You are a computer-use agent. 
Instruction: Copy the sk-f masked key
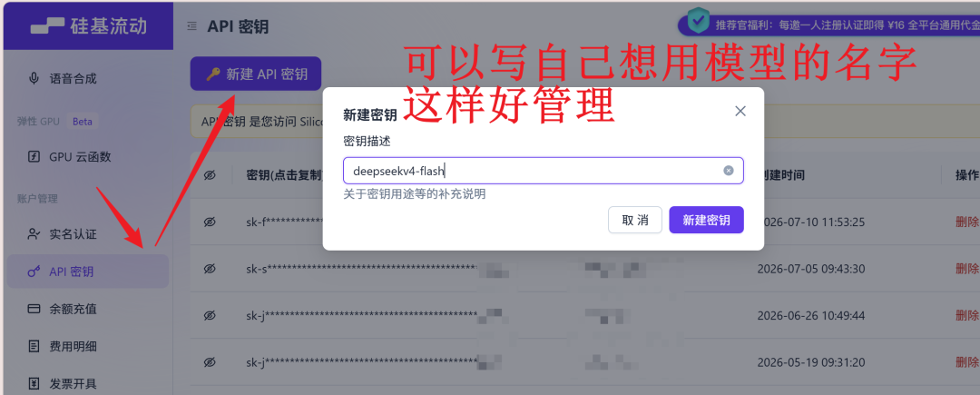click(284, 222)
